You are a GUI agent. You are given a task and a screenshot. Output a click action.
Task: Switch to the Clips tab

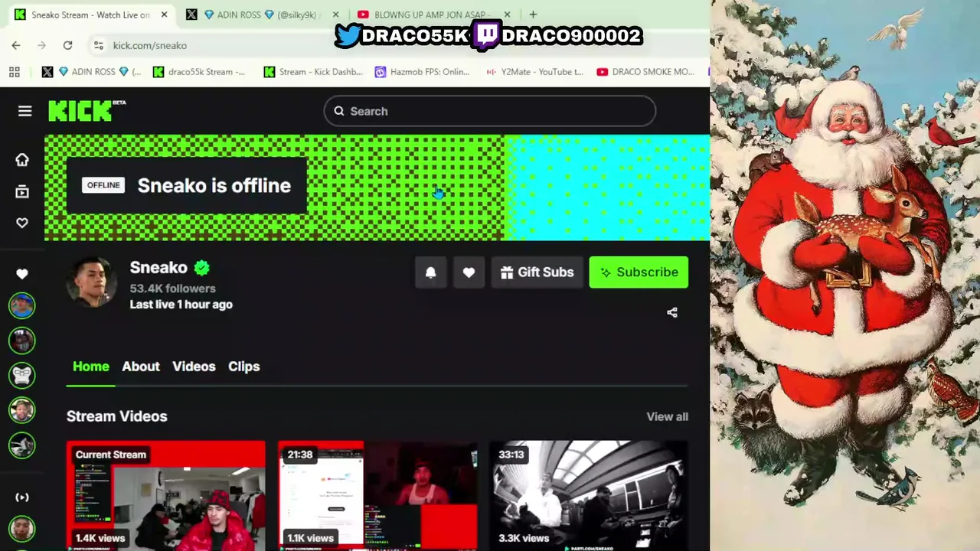tap(243, 367)
